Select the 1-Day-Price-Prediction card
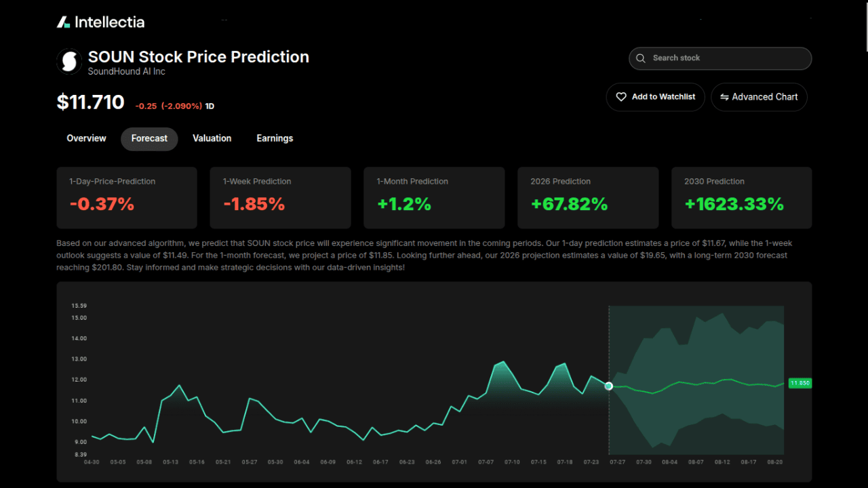 pyautogui.click(x=126, y=197)
